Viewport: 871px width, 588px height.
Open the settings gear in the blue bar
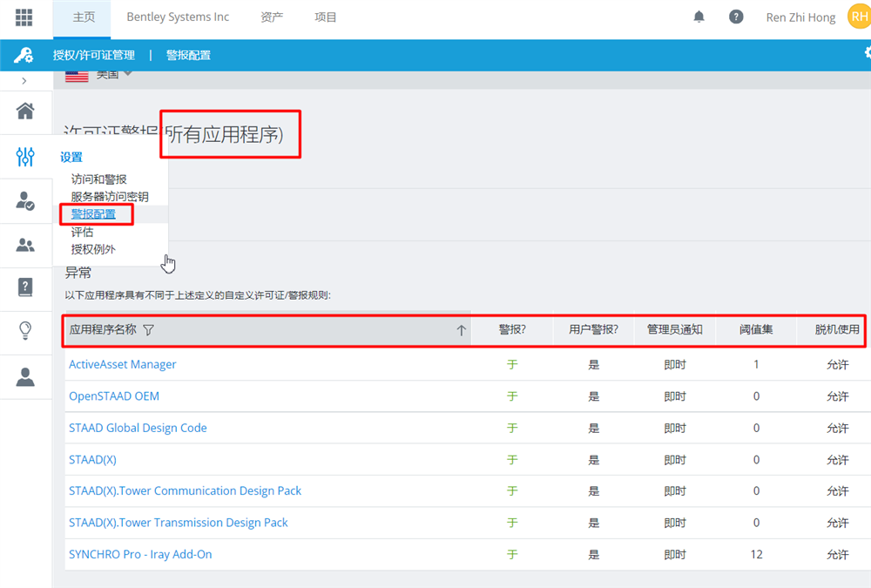868,52
